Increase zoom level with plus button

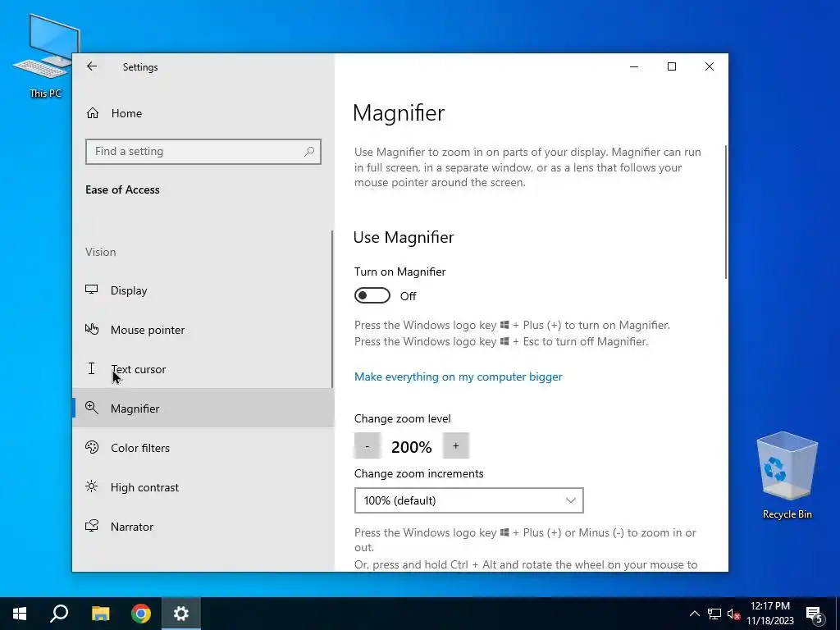[456, 445]
